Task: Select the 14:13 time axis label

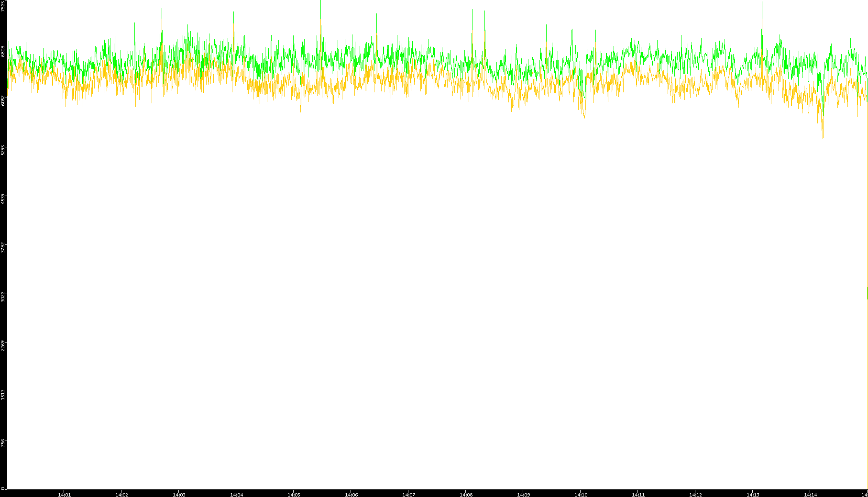Action: pos(753,495)
